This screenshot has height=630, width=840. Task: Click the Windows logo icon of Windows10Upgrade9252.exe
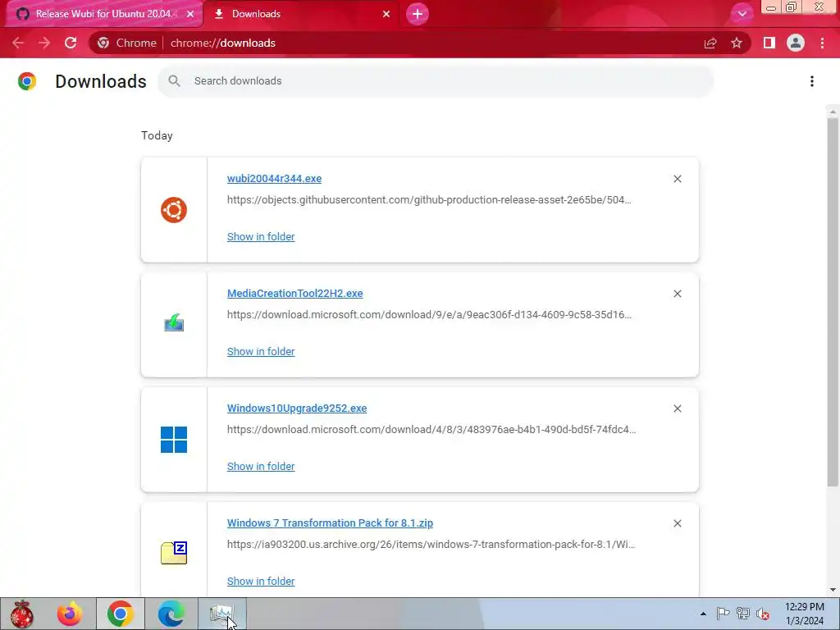174,440
